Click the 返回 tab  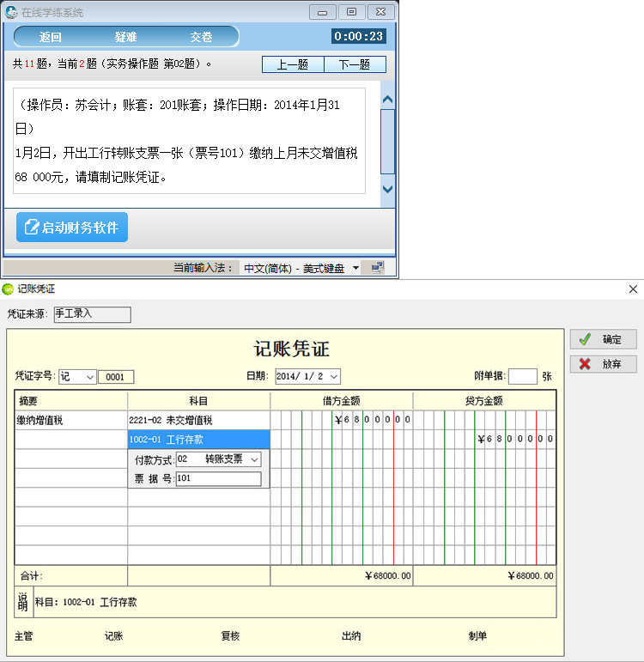pyautogui.click(x=51, y=37)
